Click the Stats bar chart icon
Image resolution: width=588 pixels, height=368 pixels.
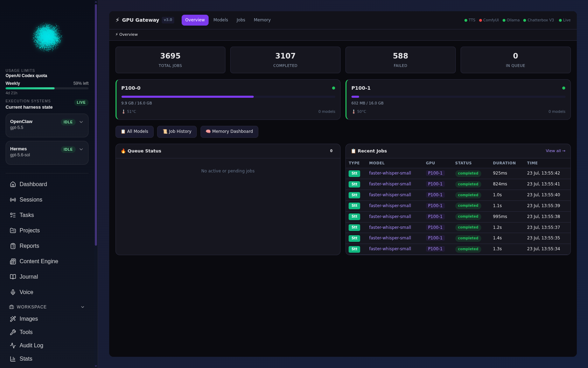coord(13,359)
